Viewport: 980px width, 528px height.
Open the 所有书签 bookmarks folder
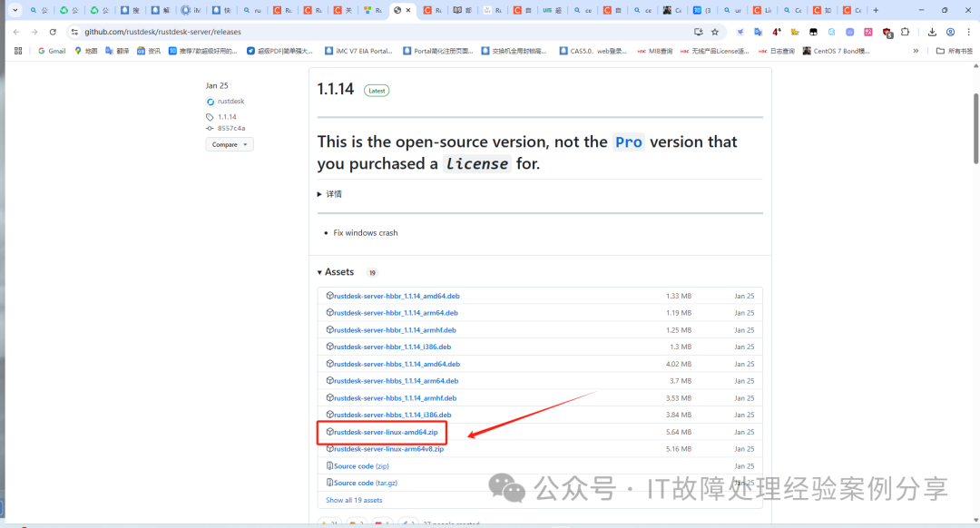click(x=955, y=51)
